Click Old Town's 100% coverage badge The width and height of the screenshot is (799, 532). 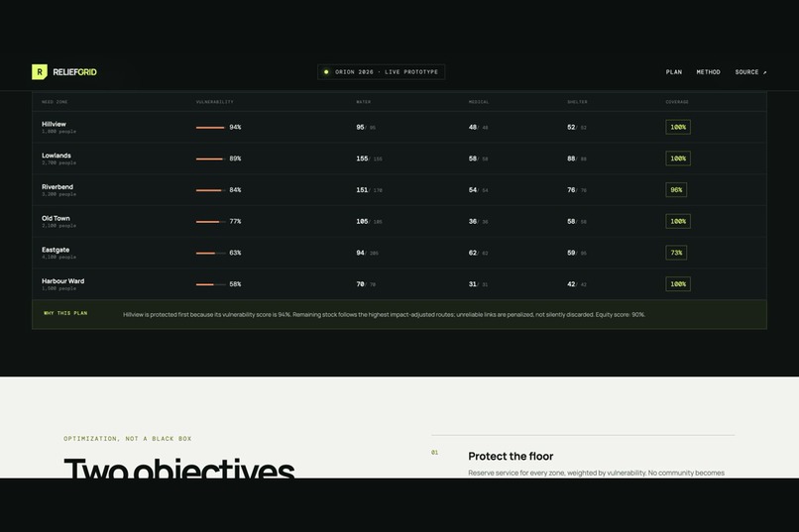(678, 222)
